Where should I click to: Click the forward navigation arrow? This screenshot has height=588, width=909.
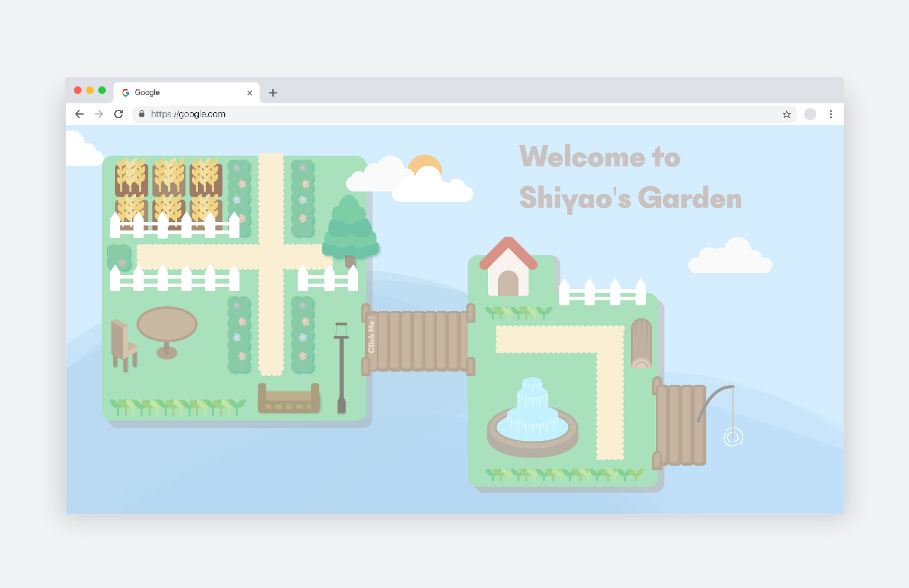(99, 114)
